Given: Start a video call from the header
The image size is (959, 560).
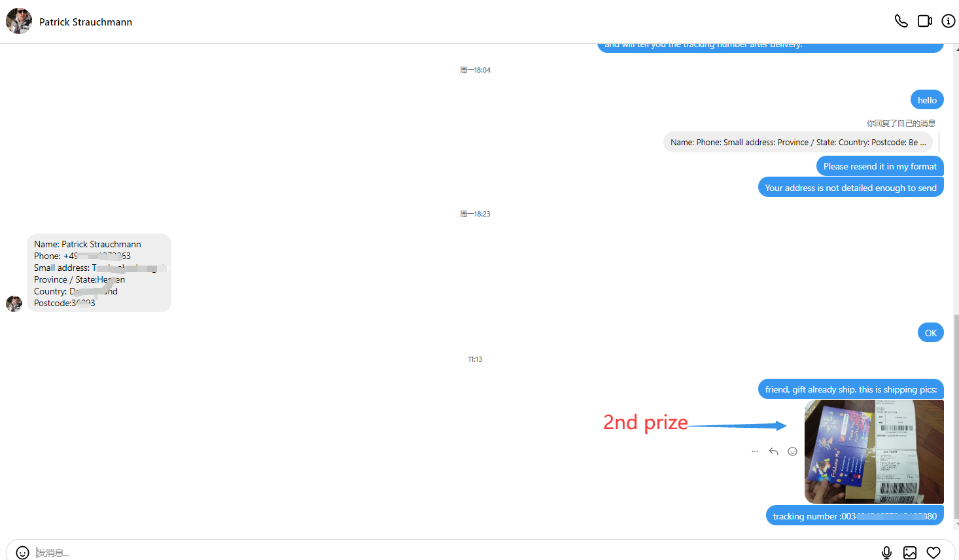Looking at the screenshot, I should click(x=924, y=21).
